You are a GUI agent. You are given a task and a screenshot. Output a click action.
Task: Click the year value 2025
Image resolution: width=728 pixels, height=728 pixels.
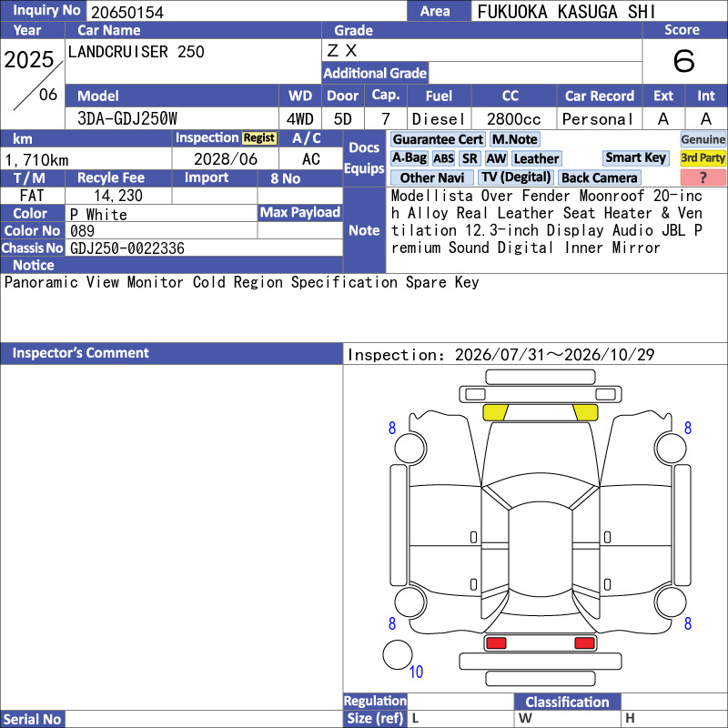tap(29, 60)
